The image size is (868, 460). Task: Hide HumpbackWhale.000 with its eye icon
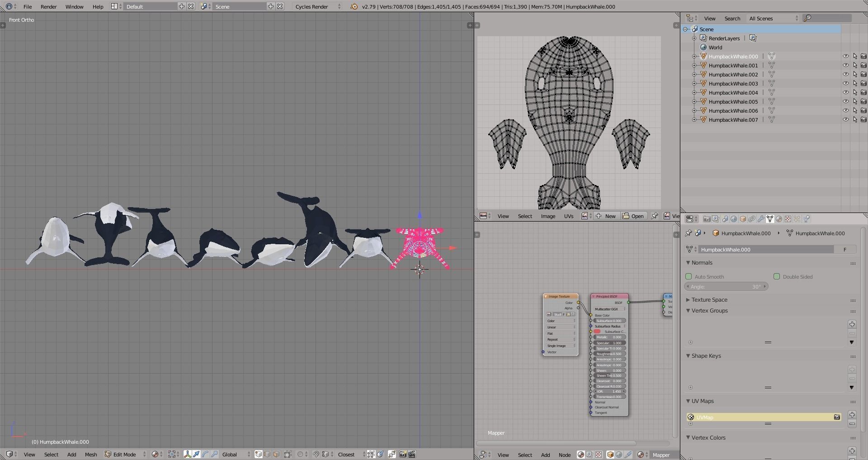pyautogui.click(x=845, y=57)
